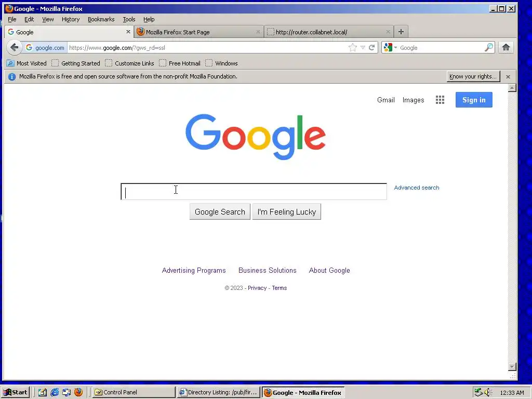Open Advertising Programs link
This screenshot has height=399, width=532.
[x=194, y=270]
